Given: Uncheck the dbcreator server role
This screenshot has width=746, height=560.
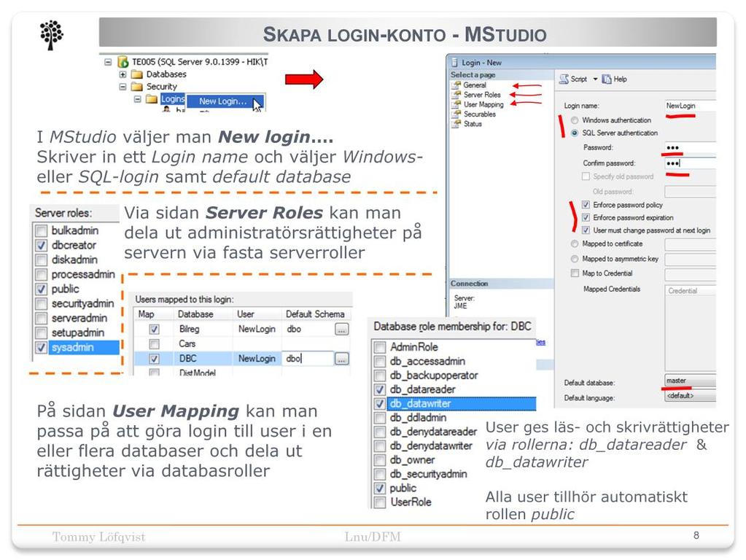Looking at the screenshot, I should [42, 246].
